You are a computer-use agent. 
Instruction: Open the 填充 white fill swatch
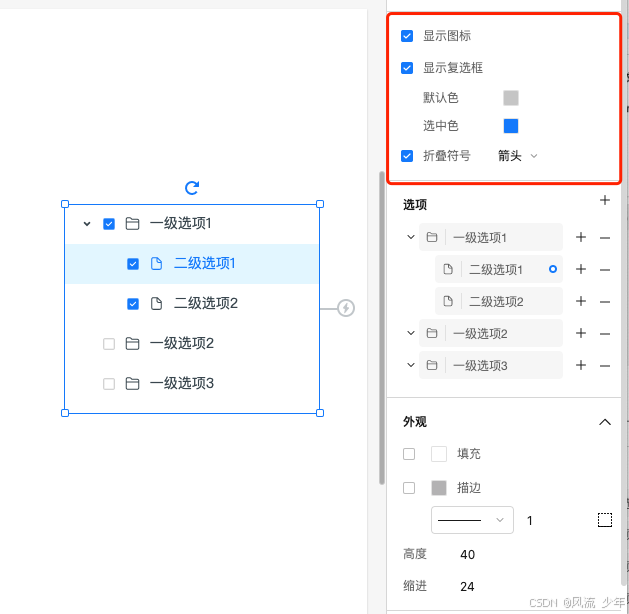439,454
